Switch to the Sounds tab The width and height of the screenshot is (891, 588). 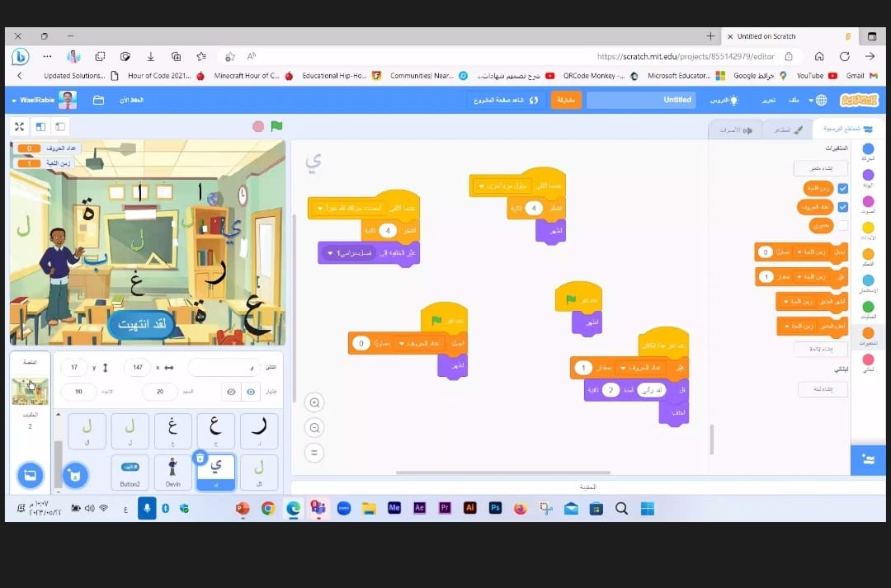click(x=735, y=130)
